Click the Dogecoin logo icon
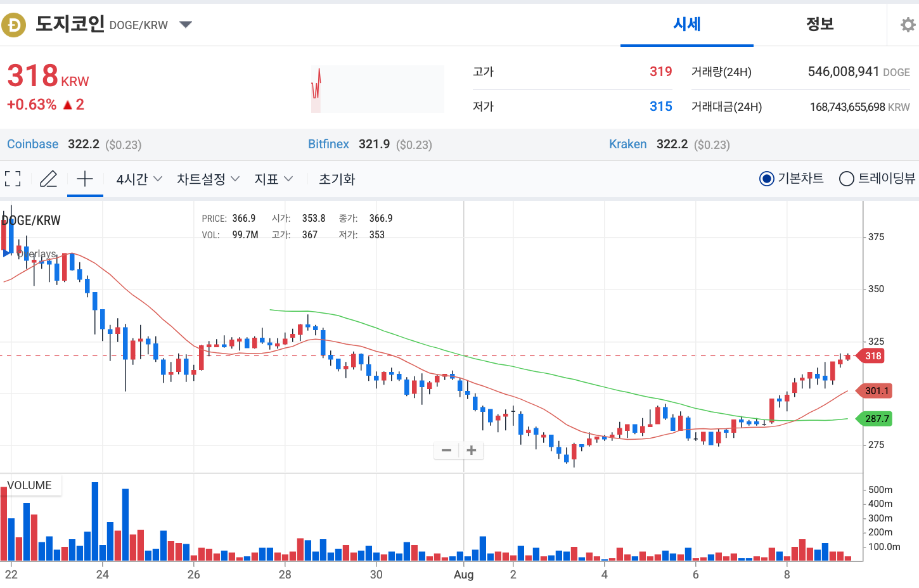Viewport: 919px width, 588px height. pos(13,25)
